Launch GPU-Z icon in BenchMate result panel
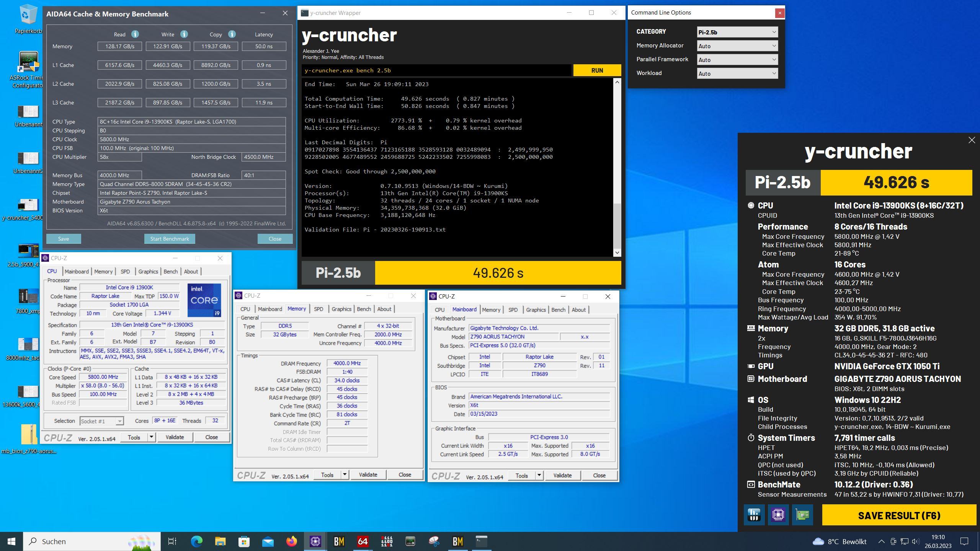 tap(802, 515)
